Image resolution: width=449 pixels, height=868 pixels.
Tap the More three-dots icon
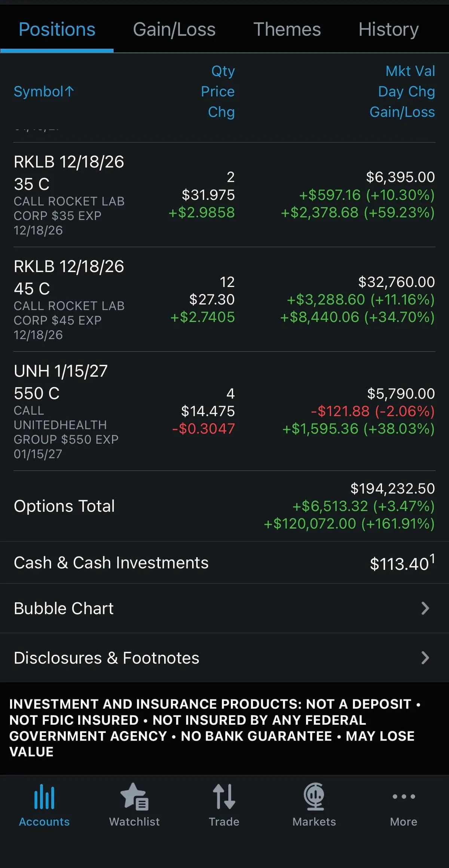tap(403, 797)
